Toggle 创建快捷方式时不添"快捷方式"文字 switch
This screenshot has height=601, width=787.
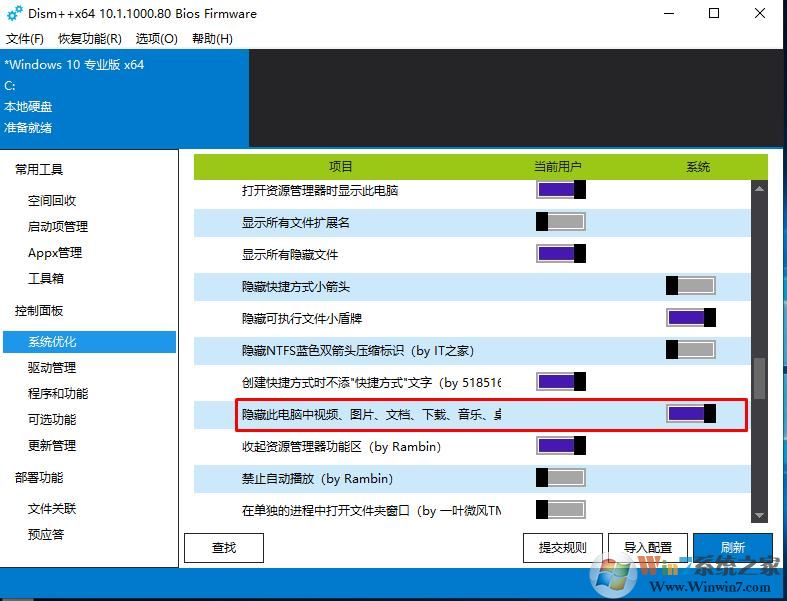[x=561, y=382]
